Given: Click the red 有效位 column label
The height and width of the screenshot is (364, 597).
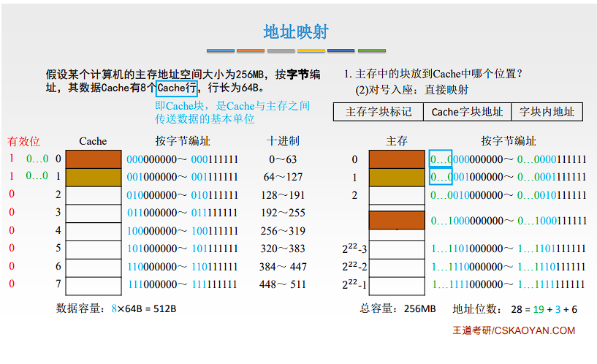Looking at the screenshot, I should [x=23, y=141].
